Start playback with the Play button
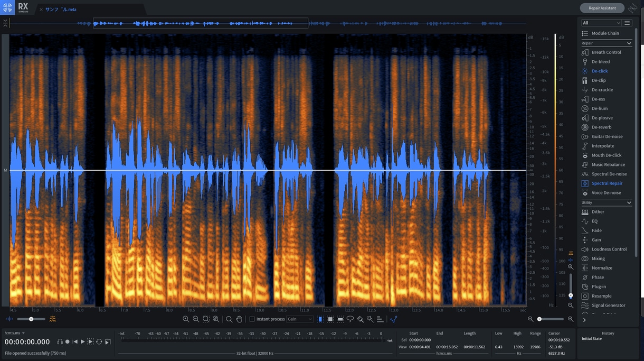Screen dimensions: 644x361 click(83, 342)
